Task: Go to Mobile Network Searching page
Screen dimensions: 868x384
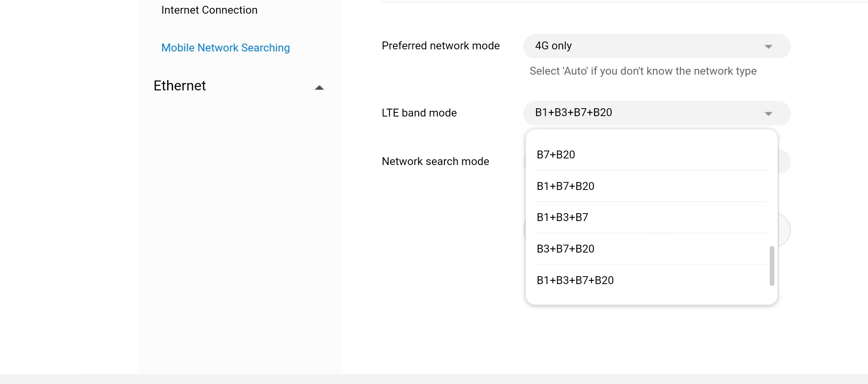Action: 225,48
